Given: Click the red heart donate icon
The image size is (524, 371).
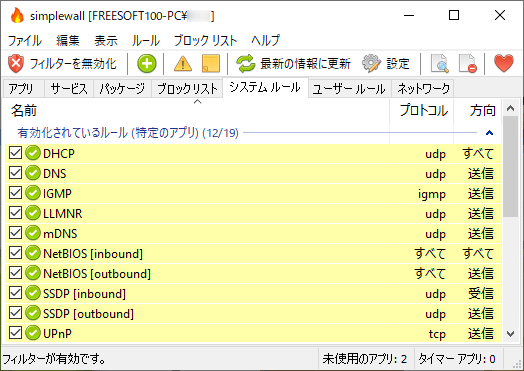Looking at the screenshot, I should pyautogui.click(x=504, y=64).
